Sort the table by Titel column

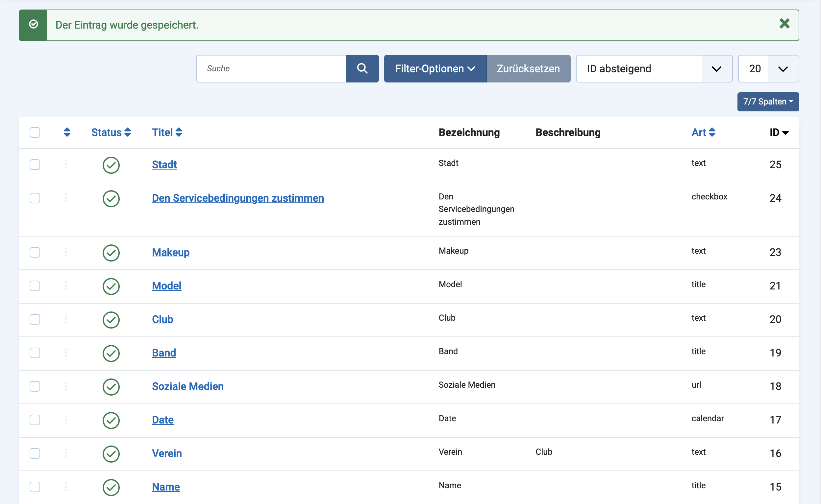tap(167, 132)
